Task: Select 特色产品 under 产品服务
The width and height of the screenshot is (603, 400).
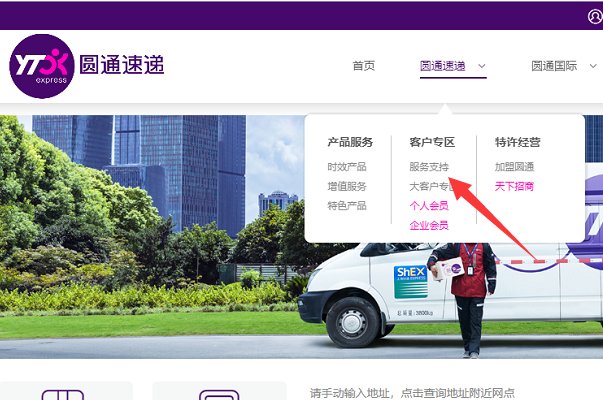Action: 347,206
